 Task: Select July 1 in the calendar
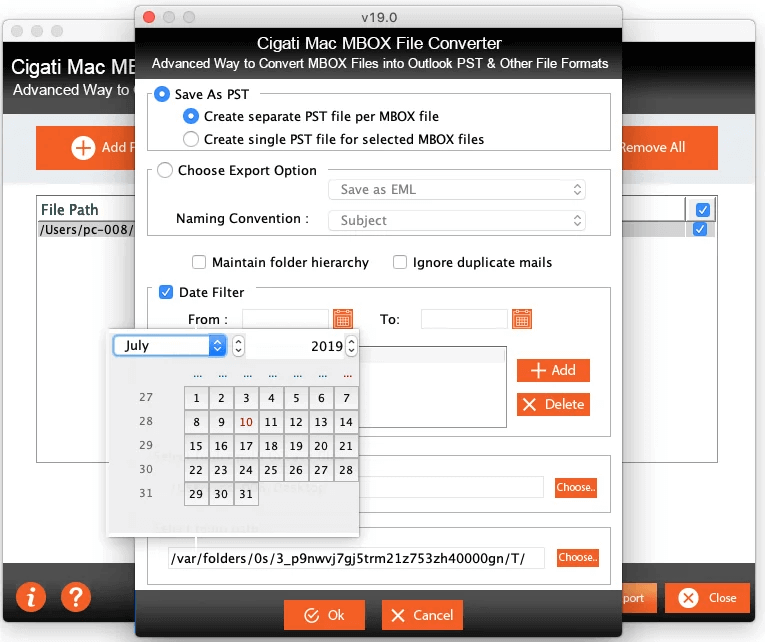(x=196, y=398)
